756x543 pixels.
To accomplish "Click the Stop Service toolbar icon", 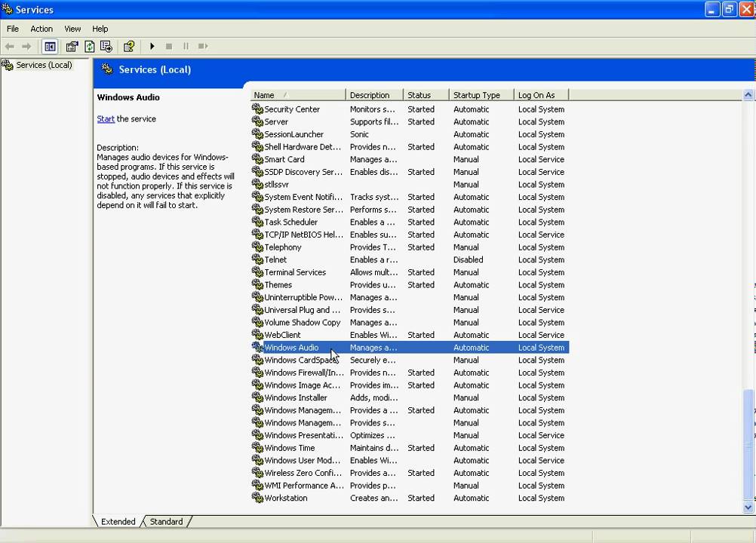I will click(x=169, y=46).
